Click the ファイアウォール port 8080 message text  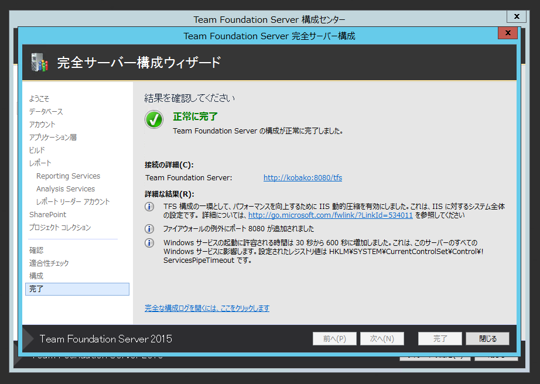pyautogui.click(x=239, y=229)
